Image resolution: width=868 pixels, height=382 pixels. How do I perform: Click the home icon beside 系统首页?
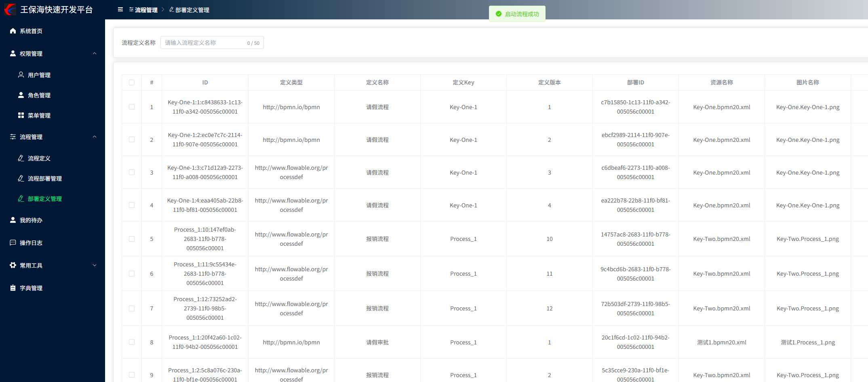point(13,31)
